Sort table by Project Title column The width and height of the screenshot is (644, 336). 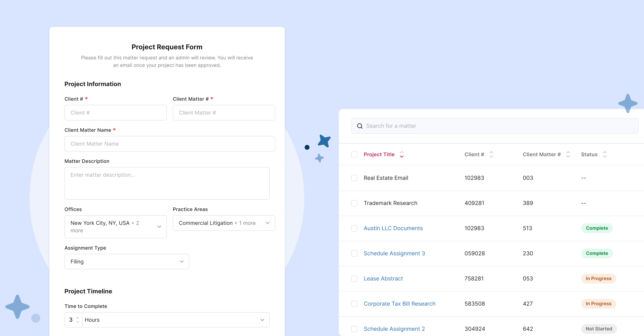402,154
